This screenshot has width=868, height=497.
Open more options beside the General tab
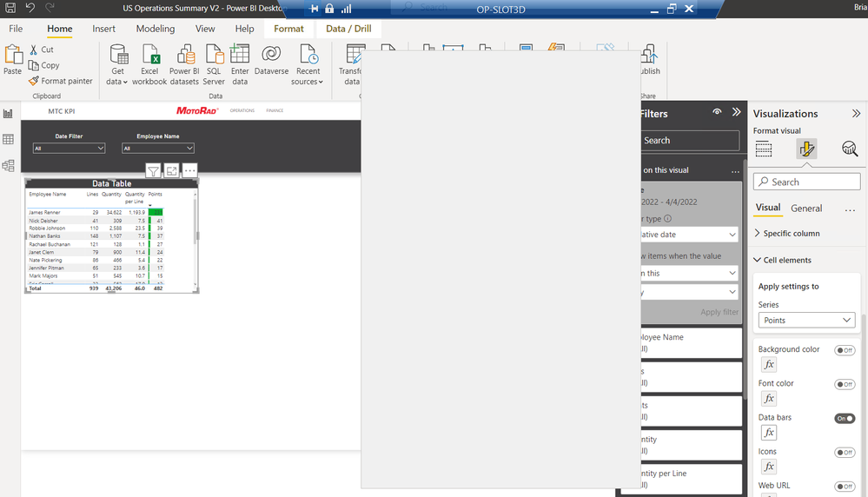851,209
